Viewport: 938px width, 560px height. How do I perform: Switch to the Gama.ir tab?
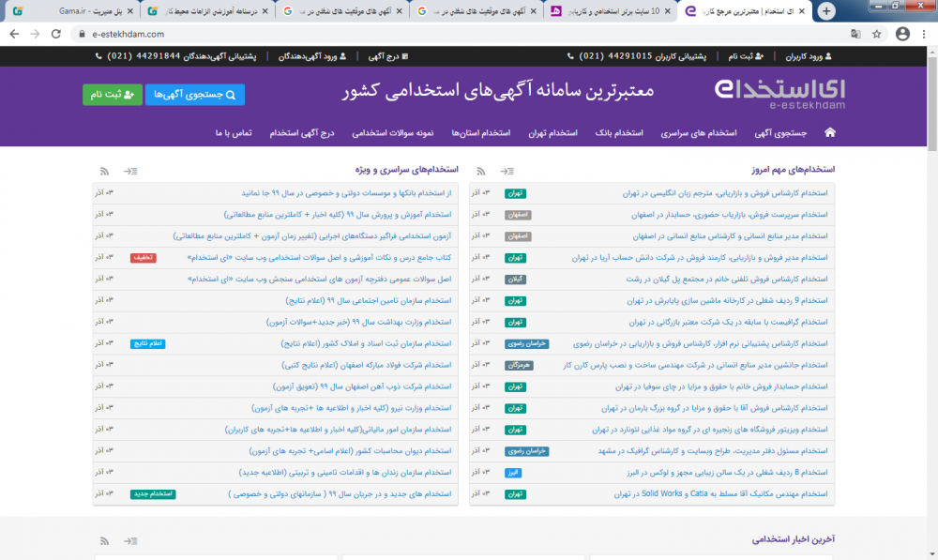click(73, 10)
